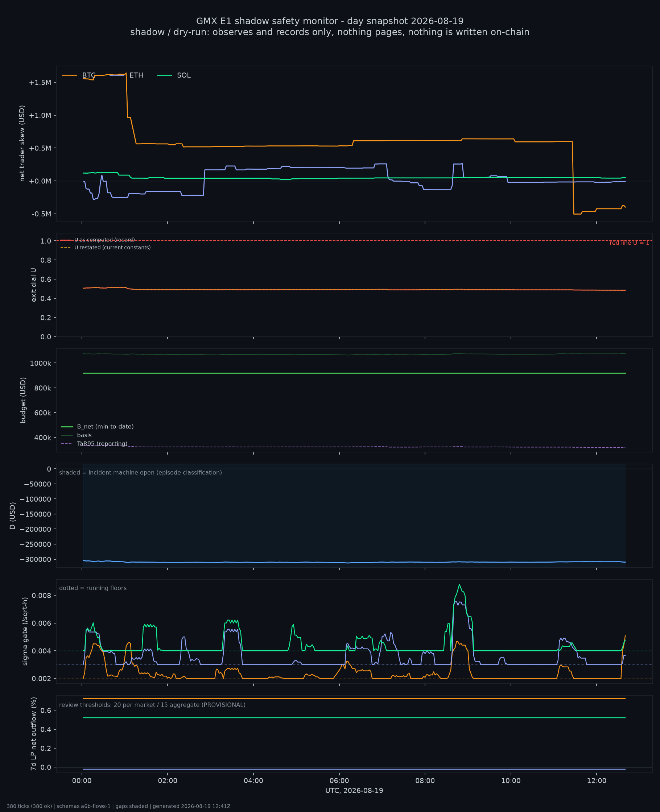Select the 'TaR95 (reporting)' legend label
660x812 pixels.
(x=102, y=444)
